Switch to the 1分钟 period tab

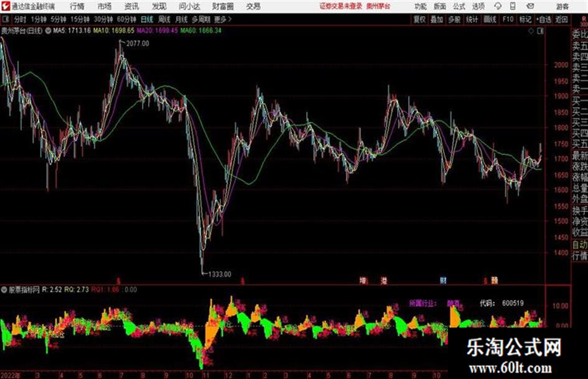point(39,19)
